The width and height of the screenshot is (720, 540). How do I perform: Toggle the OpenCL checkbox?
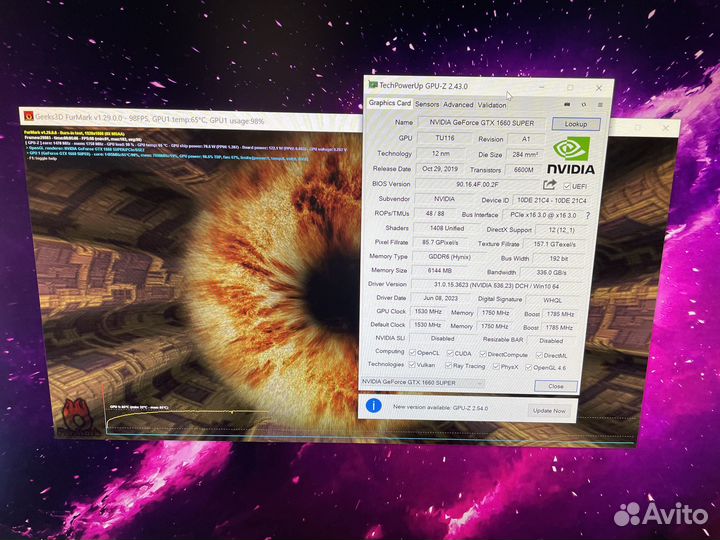pyautogui.click(x=412, y=353)
